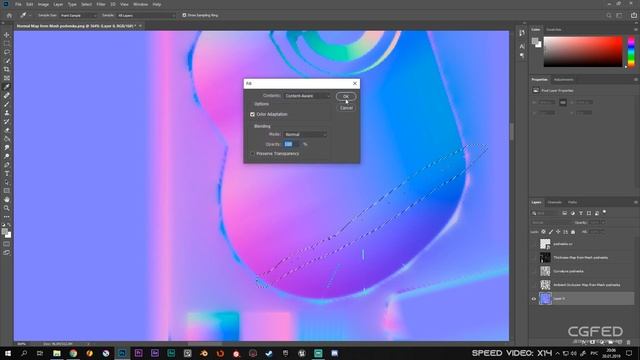The image size is (640, 360).
Task: Select the Crop tool
Action: [7, 69]
